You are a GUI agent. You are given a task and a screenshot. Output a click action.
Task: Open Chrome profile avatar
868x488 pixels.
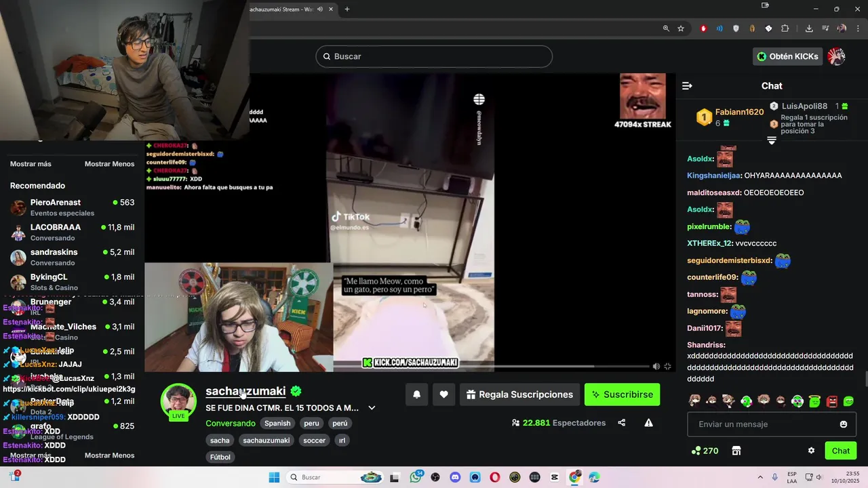(x=842, y=28)
